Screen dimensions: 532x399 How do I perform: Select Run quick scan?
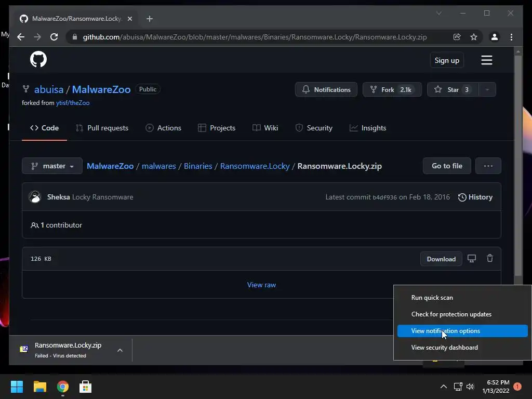tap(462, 298)
